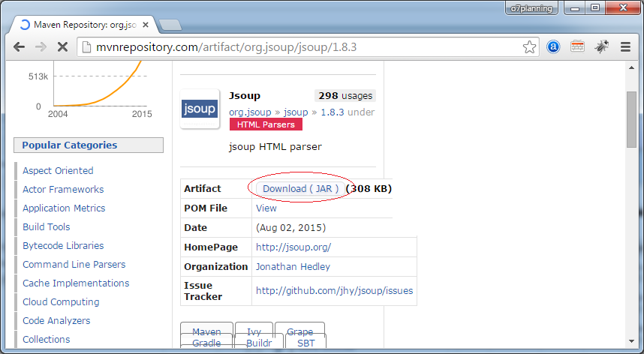Open a new tab next to Maven Repository
Image resolution: width=644 pixels, height=354 pixels.
click(x=170, y=25)
